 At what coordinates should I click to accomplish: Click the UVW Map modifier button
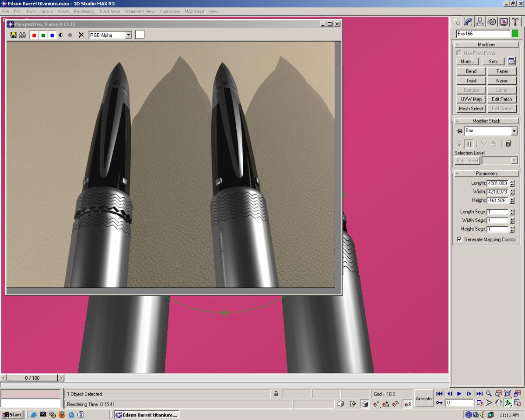(x=471, y=99)
